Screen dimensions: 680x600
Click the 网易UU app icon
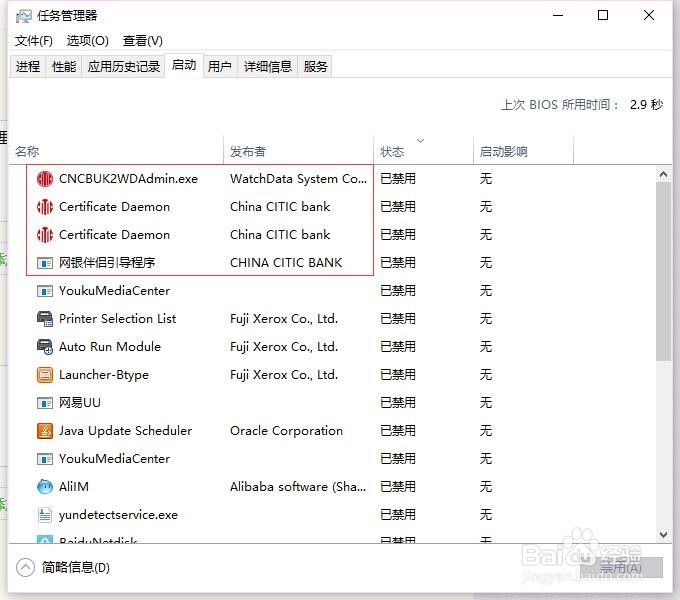45,403
